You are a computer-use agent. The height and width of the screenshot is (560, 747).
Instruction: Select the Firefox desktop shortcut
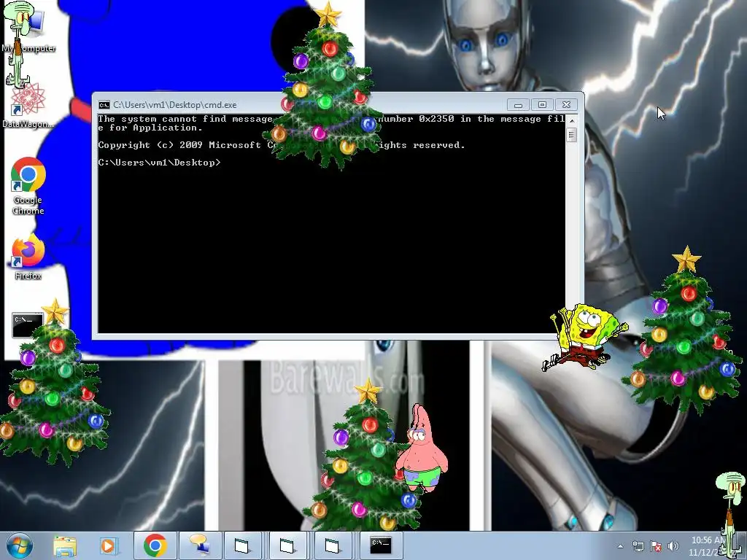coord(28,257)
